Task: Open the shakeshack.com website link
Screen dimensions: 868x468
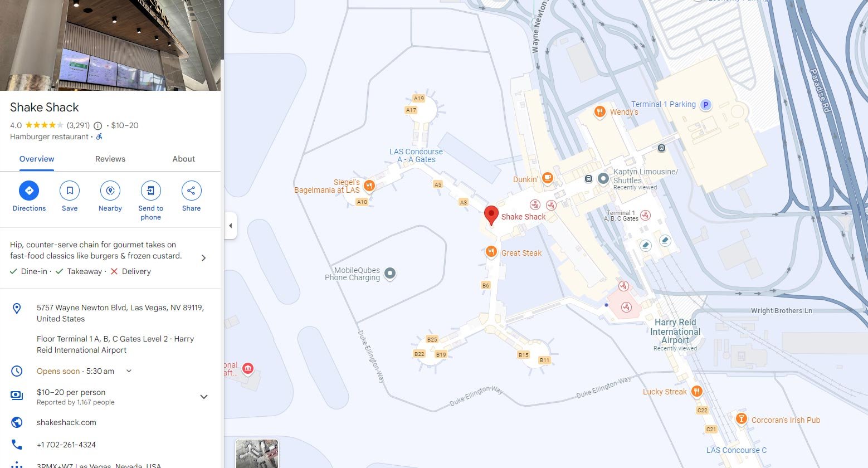Action: tap(66, 422)
